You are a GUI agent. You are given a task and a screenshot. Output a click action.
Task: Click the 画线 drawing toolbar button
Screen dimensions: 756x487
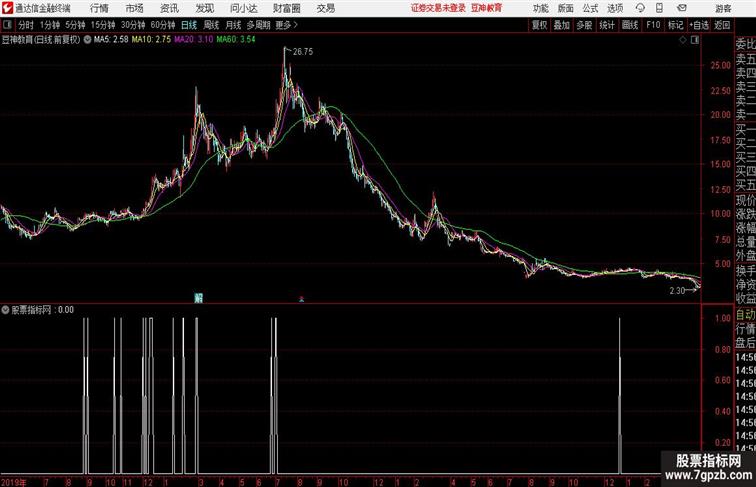pos(630,25)
